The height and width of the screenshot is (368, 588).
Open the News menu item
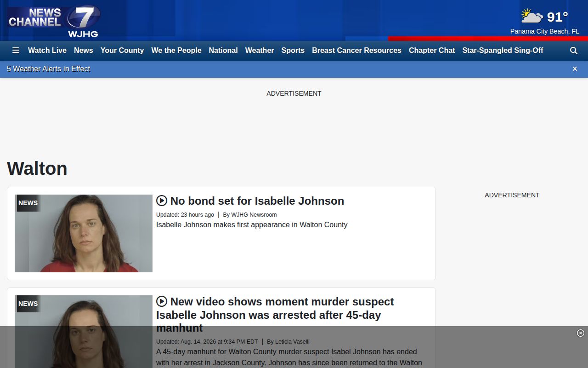point(84,50)
